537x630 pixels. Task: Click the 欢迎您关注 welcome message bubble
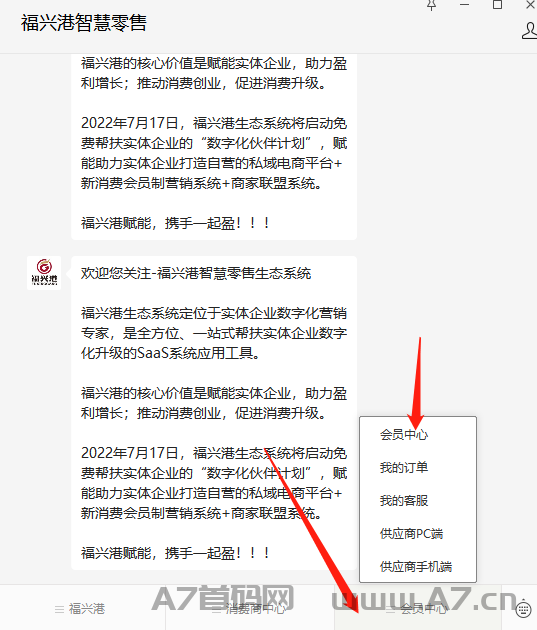coord(214,413)
